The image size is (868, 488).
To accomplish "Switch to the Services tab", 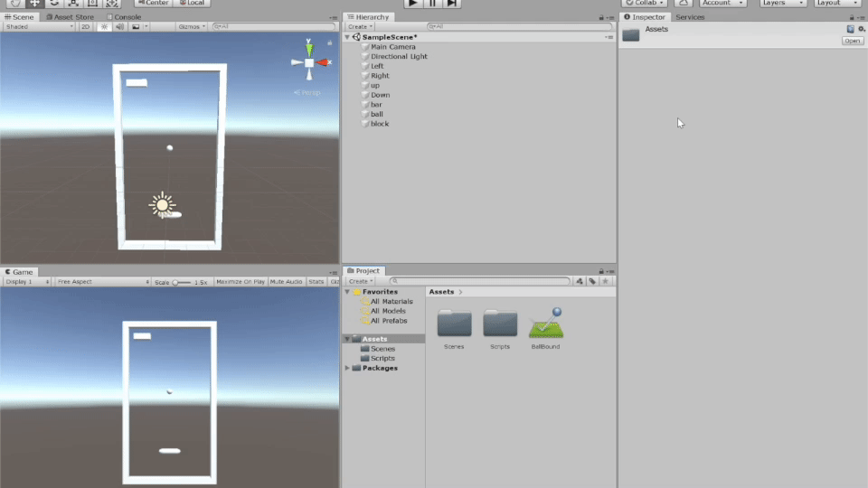I will click(x=690, y=17).
